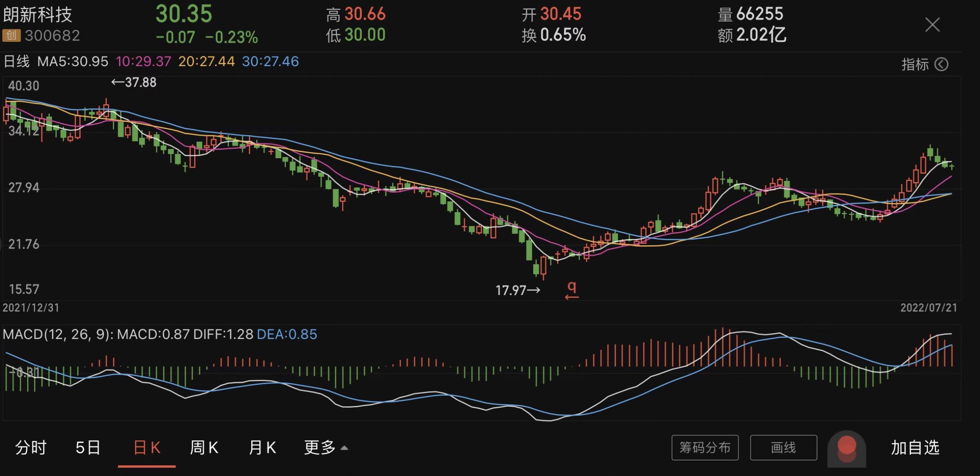980x476 pixels.
Task: Add stock via 加自选 button
Action: (x=915, y=447)
